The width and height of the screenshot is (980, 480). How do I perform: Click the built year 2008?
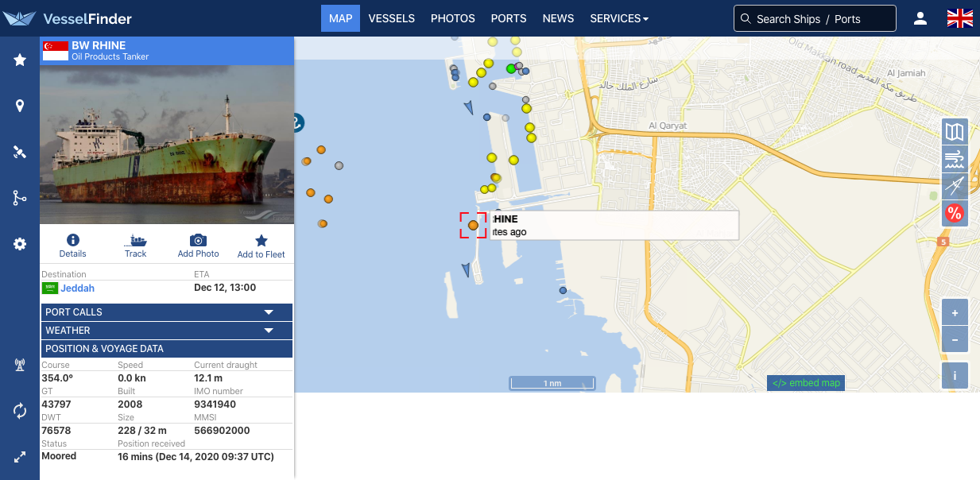130,405
